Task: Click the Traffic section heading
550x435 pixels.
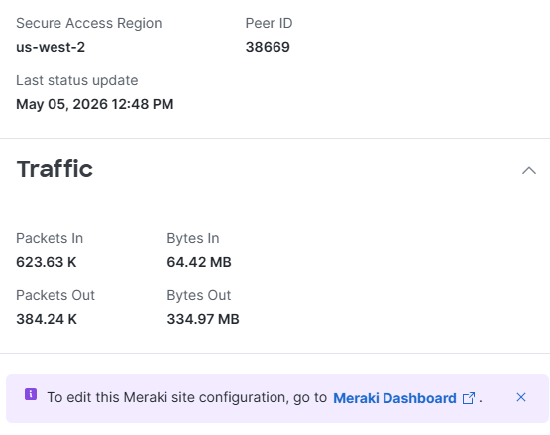Action: pyautogui.click(x=55, y=169)
